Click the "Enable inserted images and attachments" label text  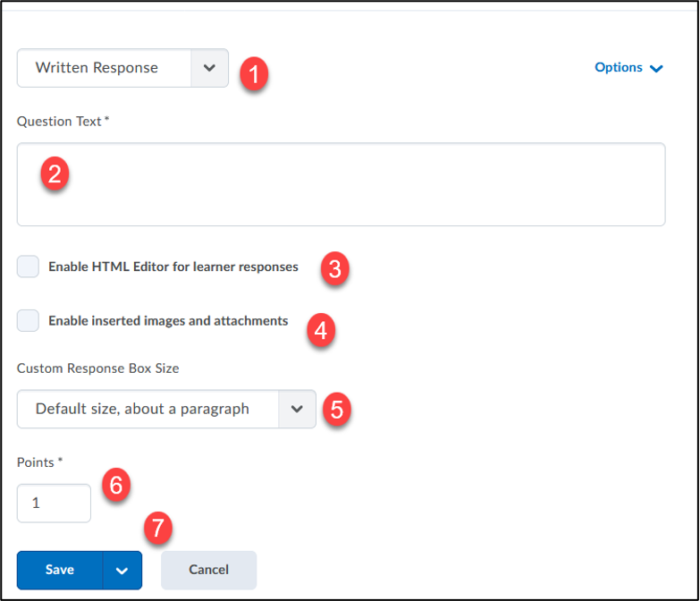coord(168,320)
